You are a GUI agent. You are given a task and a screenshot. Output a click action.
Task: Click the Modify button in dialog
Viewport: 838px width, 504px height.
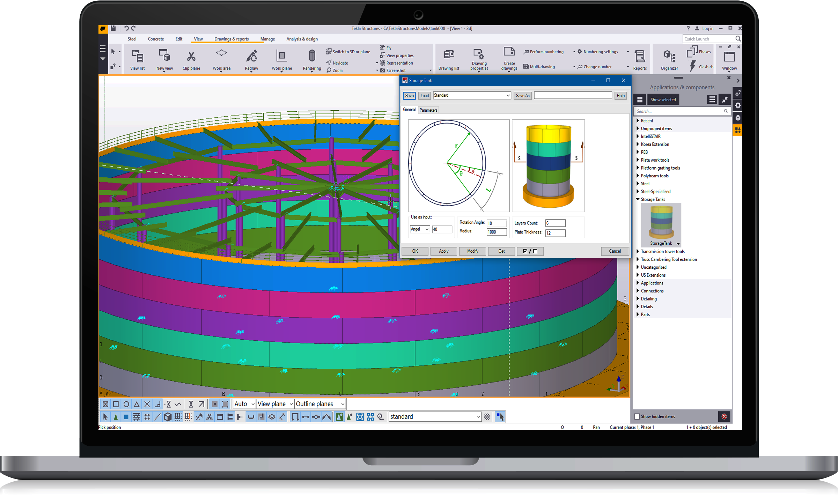pos(472,251)
